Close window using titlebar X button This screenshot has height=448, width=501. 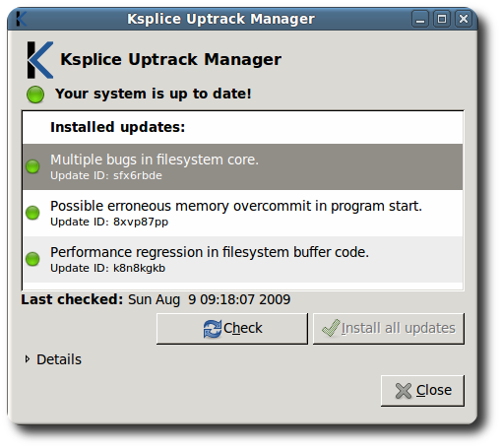464,19
